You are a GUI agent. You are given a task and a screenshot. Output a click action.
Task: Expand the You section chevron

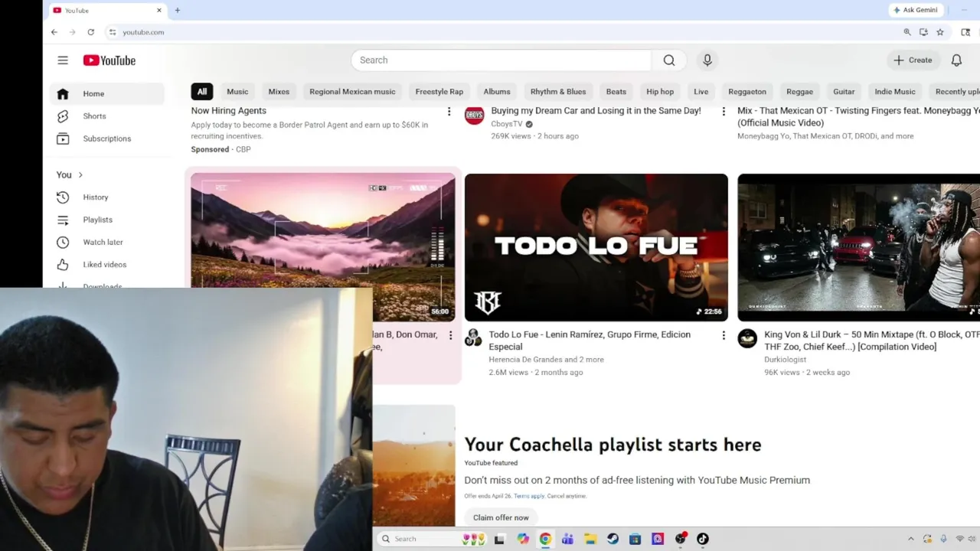coord(80,175)
